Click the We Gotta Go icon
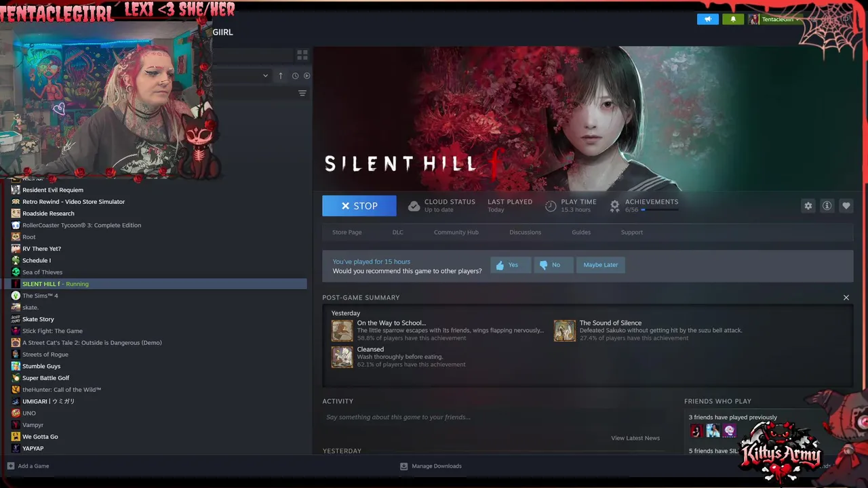Screen dimensions: 868x488 (x=16, y=436)
